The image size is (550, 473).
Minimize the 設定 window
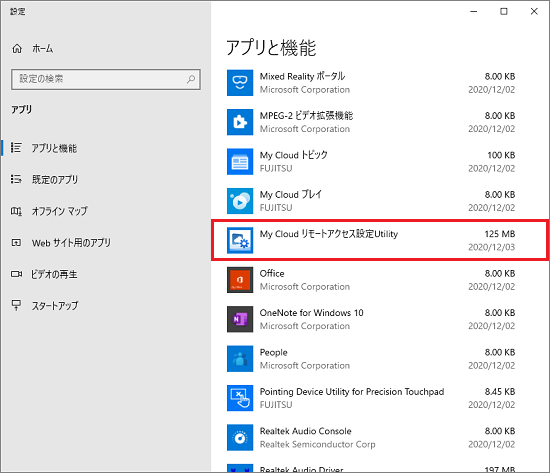point(474,12)
